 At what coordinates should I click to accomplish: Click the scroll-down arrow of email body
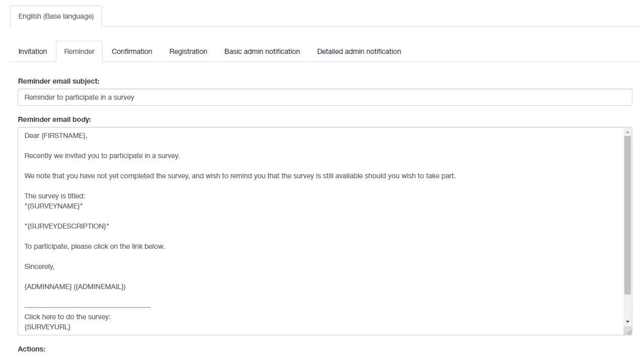[627, 321]
